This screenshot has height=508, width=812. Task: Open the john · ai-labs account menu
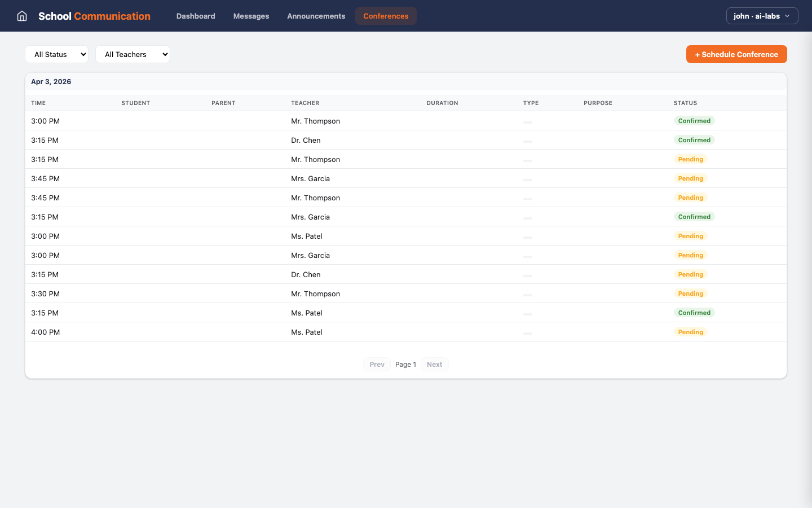762,16
